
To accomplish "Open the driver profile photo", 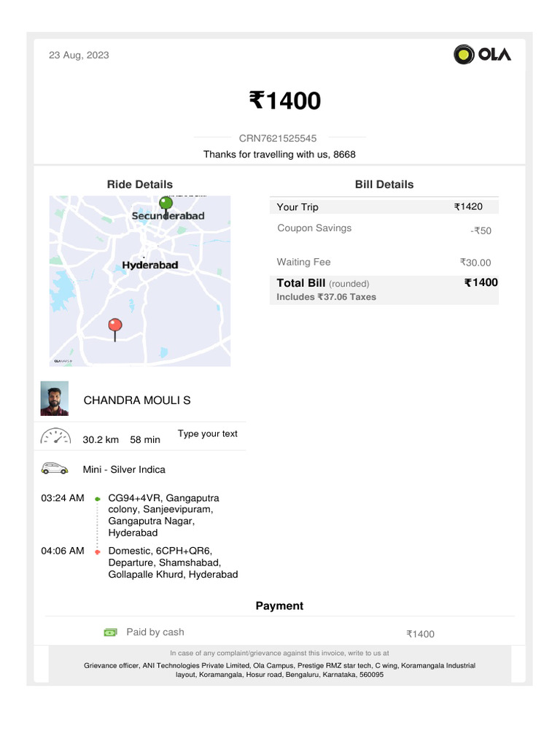I will [x=55, y=398].
